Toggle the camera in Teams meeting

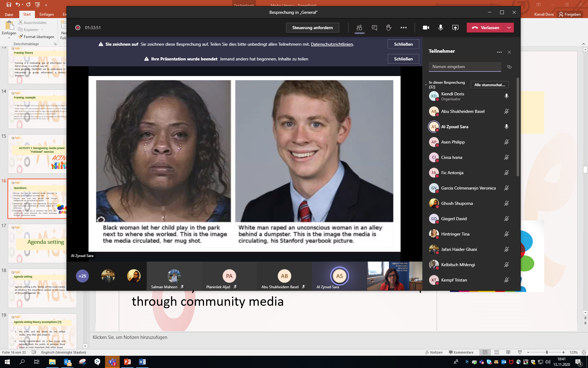click(426, 28)
